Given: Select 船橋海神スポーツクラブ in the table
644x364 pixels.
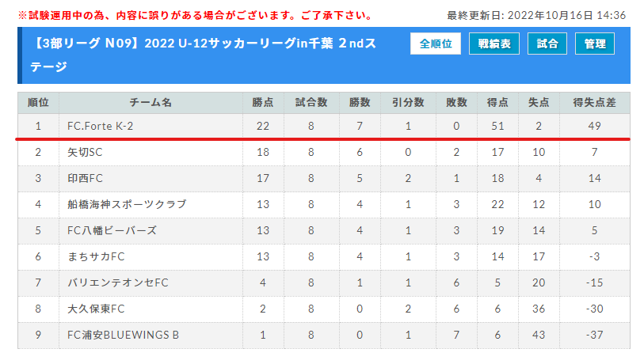Looking at the screenshot, I should click(127, 204).
